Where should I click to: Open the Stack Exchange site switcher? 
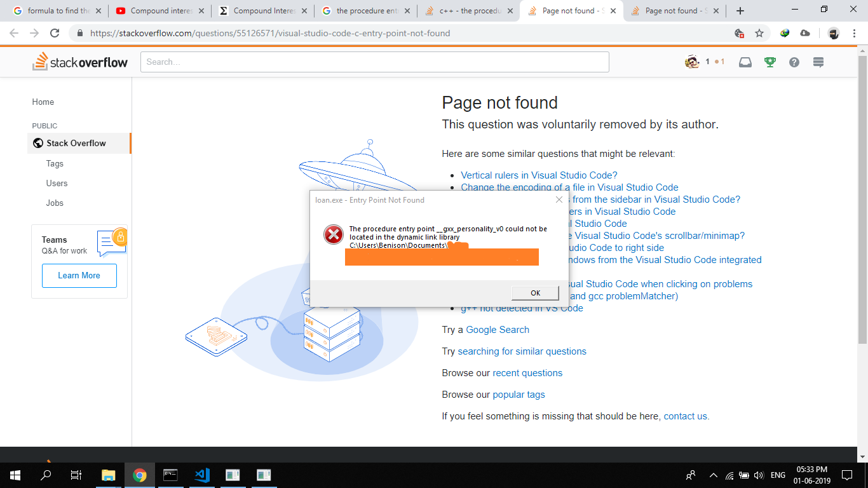tap(818, 62)
